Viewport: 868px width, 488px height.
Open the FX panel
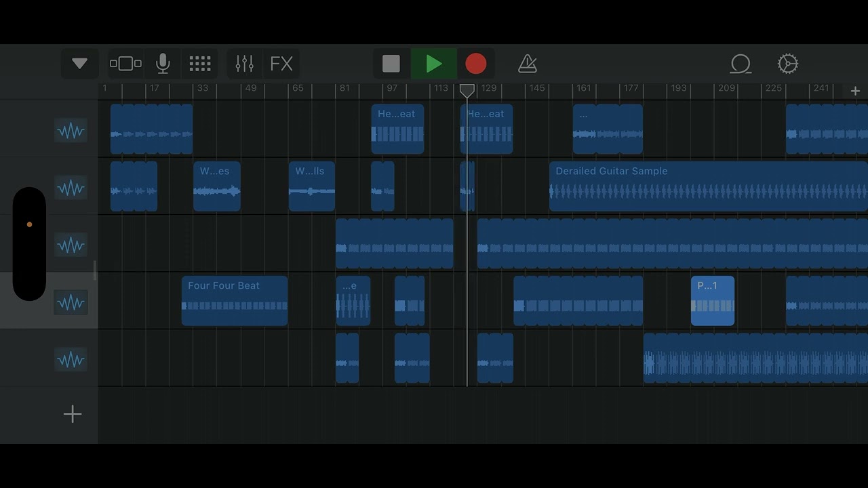pyautogui.click(x=281, y=64)
